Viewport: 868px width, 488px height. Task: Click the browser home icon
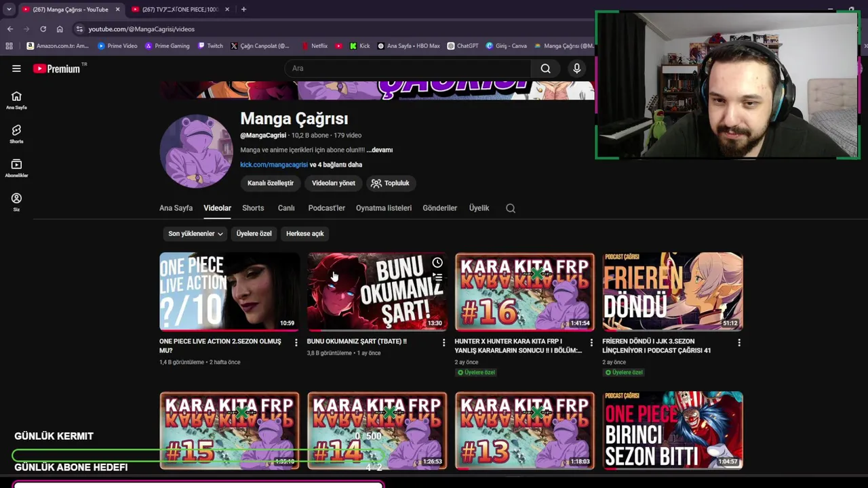coord(60,29)
